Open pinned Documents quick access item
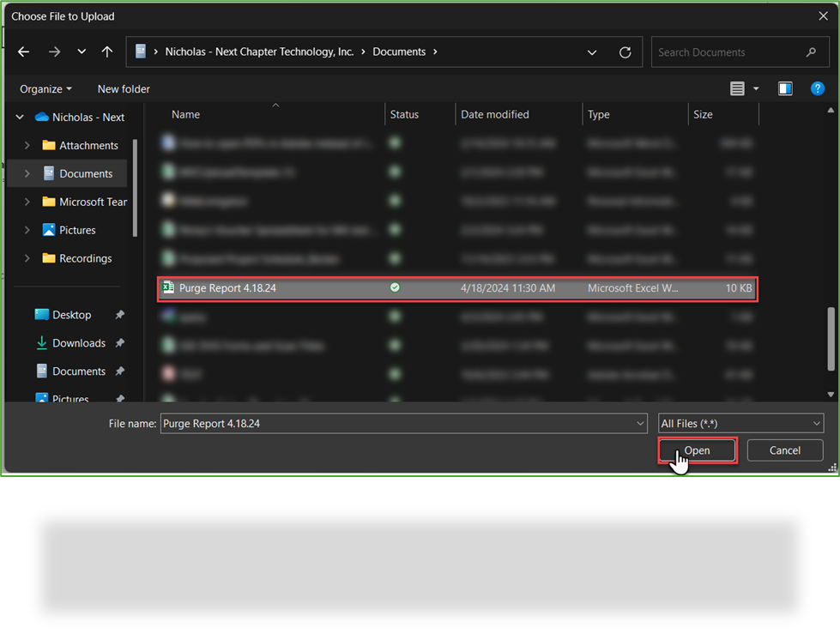This screenshot has width=840, height=634. pyautogui.click(x=70, y=371)
